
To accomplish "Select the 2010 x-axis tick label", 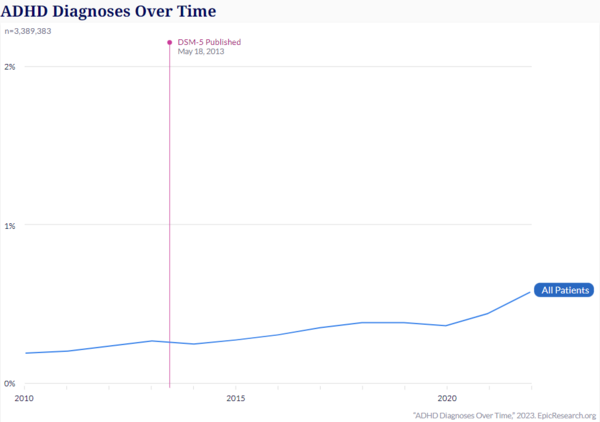I will click(x=24, y=398).
